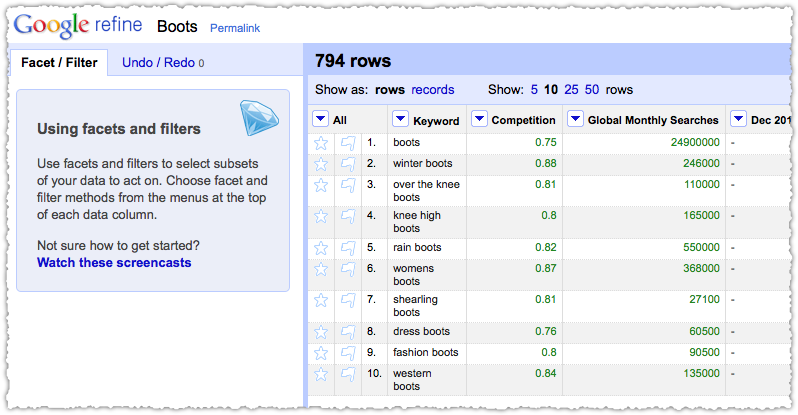Click the searches value 24900000
Screen dimensions: 798x415
click(695, 143)
